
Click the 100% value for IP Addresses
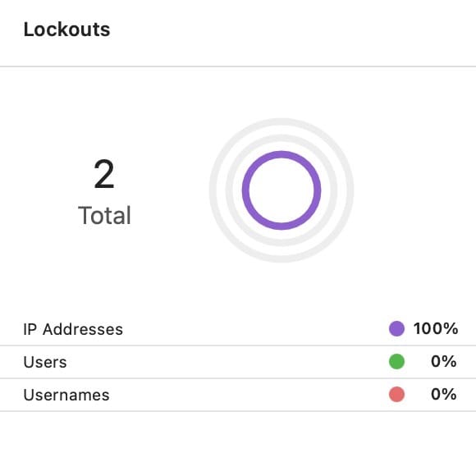[x=436, y=328]
